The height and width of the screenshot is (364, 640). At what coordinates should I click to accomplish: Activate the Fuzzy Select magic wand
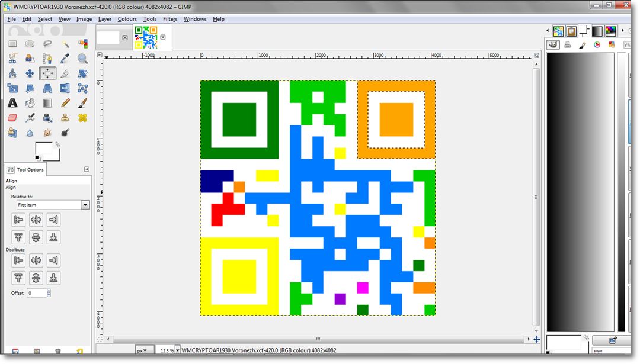point(65,44)
